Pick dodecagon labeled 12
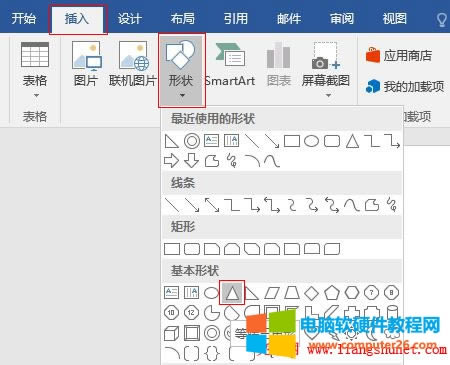The width and height of the screenshot is (450, 365). pos(192,313)
